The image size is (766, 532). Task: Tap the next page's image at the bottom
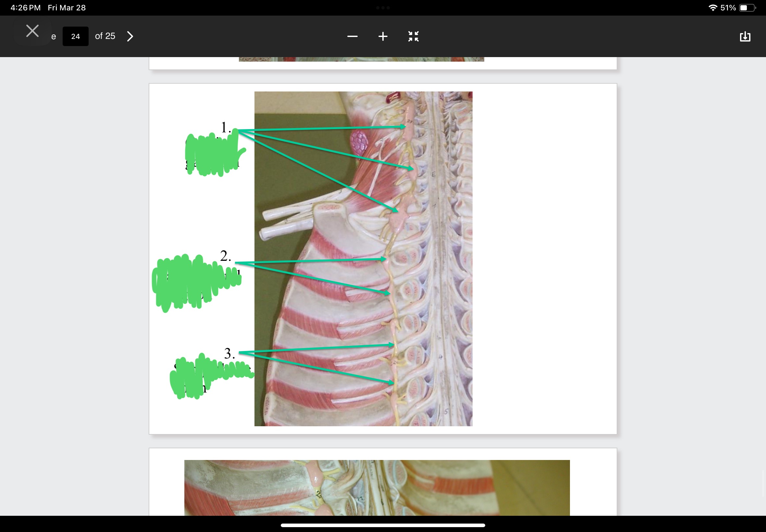click(377, 487)
